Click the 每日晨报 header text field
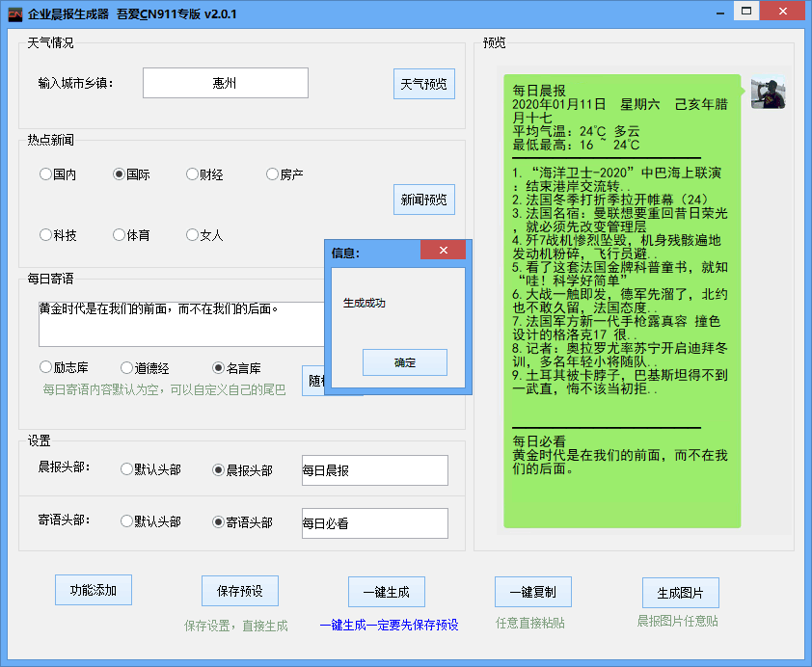The width and height of the screenshot is (812, 667). point(375,470)
